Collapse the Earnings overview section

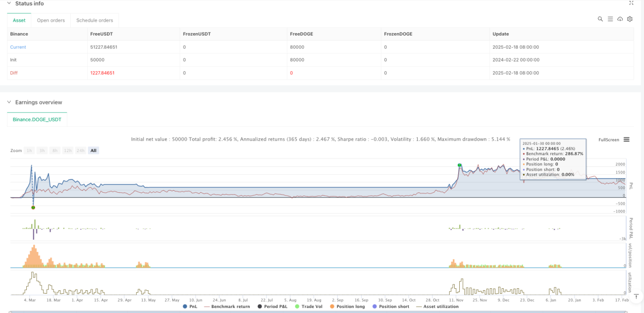(8, 103)
